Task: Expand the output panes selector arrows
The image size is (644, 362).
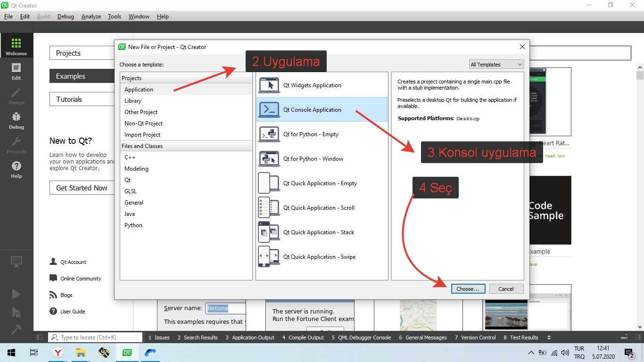Action: click(549, 337)
